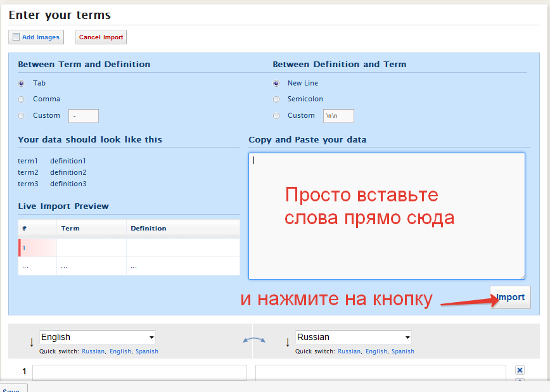This screenshot has height=392, width=550.
Task: Open the Russian definition language dropdown
Action: click(x=354, y=338)
